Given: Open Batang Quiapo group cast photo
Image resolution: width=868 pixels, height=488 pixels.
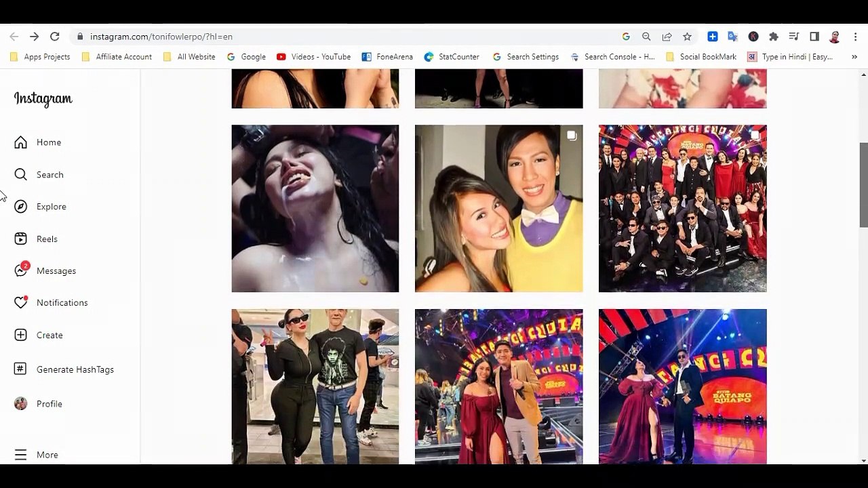Looking at the screenshot, I should tap(682, 209).
